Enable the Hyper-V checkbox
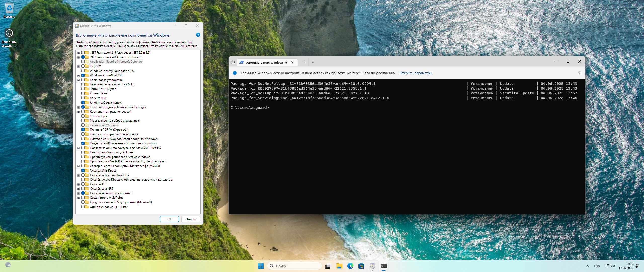644x272 pixels. coord(83,66)
